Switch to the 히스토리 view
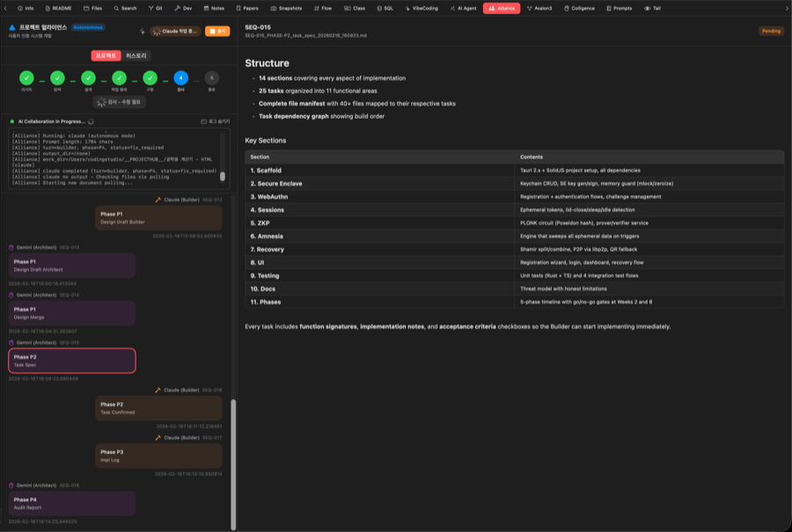The image size is (792, 532). click(137, 55)
